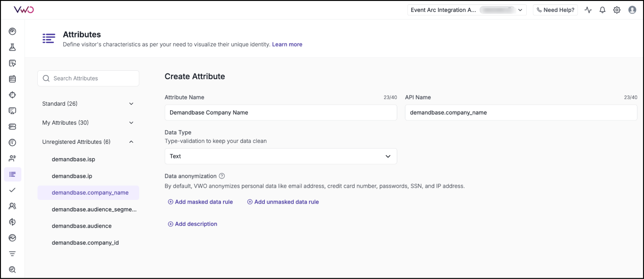The height and width of the screenshot is (279, 644).
Task: Open the dashboard gauge icon in sidebar
Action: [x=12, y=31]
